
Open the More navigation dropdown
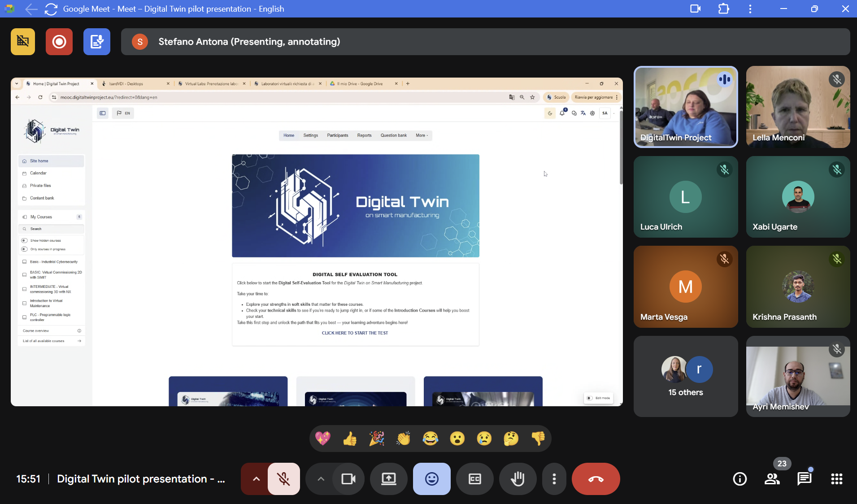pyautogui.click(x=421, y=135)
